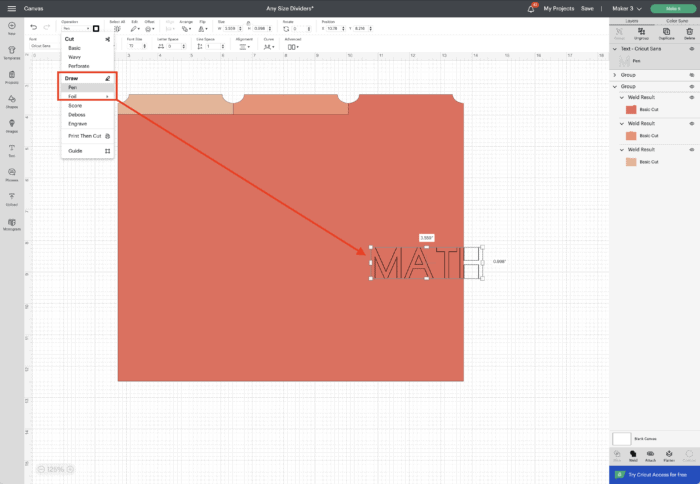Open My Projects link

coord(558,8)
